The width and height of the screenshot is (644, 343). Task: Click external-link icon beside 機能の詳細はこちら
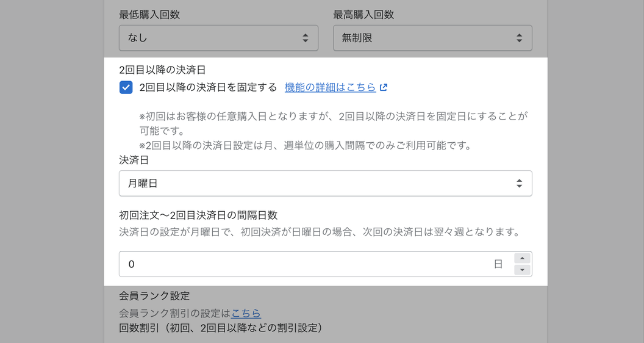coord(384,87)
